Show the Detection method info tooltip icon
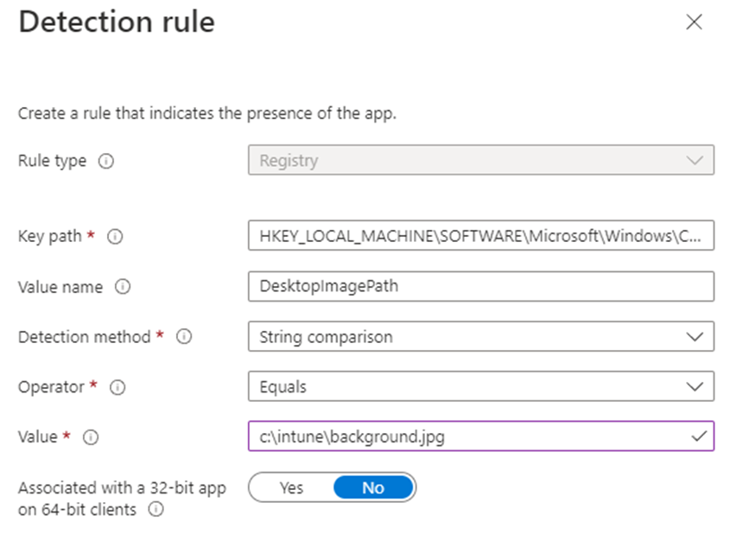The image size is (730, 560). click(183, 337)
